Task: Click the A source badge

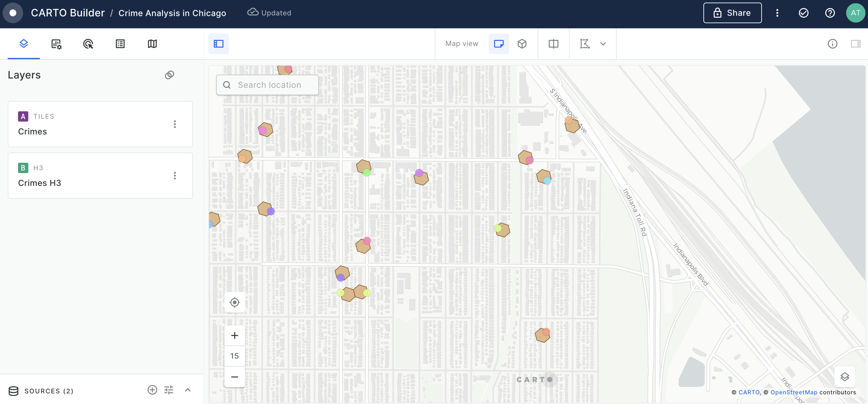Action: (x=23, y=116)
